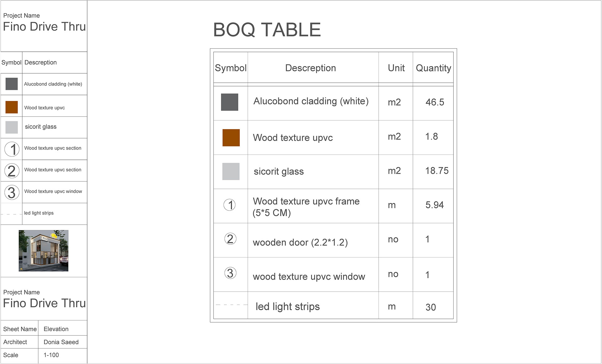Screen dimensions: 602x364
Task: Click the 1-100 scale value
Action: [x=51, y=355]
